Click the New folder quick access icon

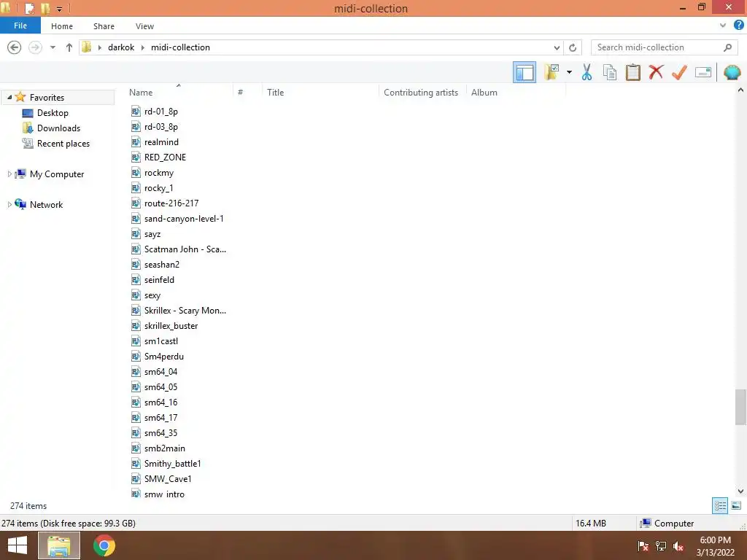45,8
